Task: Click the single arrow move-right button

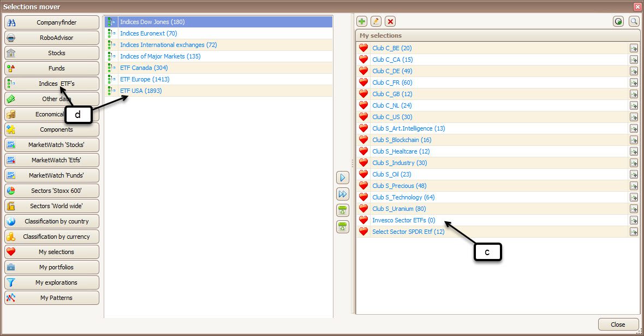Action: click(x=342, y=178)
